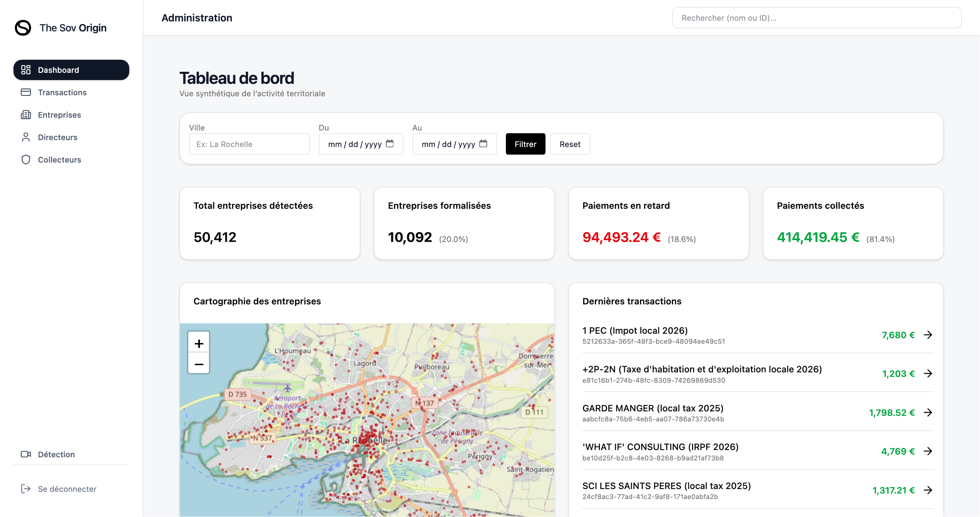Open the SCI LES SAINTS PERES arrow

point(928,490)
